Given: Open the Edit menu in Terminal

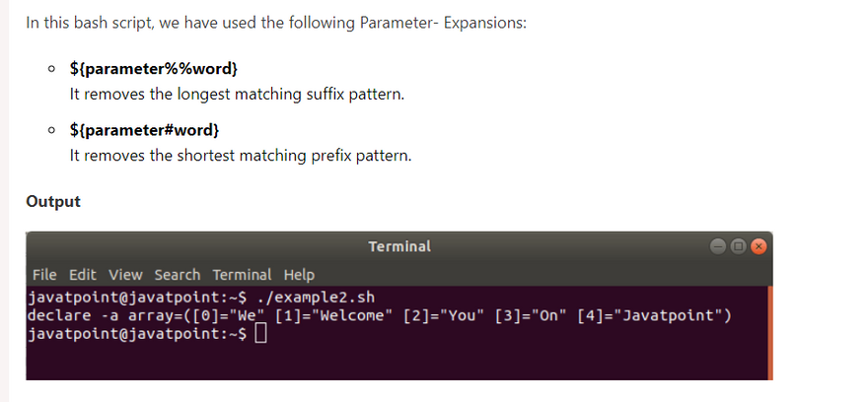Looking at the screenshot, I should pyautogui.click(x=83, y=275).
